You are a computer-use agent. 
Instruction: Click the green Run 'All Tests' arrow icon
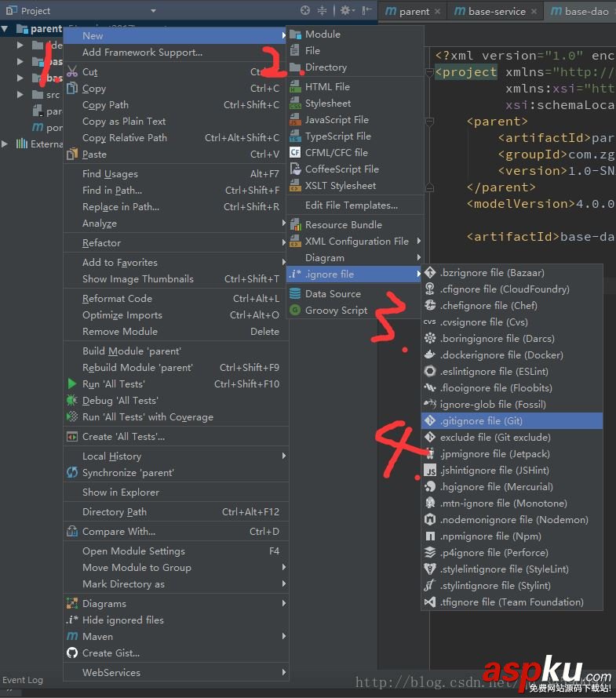click(72, 384)
